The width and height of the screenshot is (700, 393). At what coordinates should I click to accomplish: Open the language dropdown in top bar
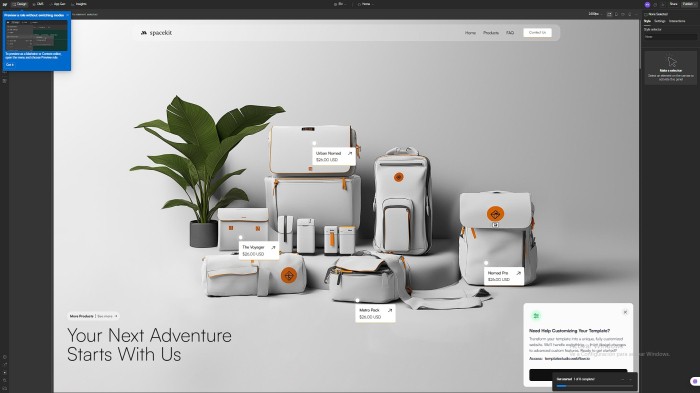[340, 4]
